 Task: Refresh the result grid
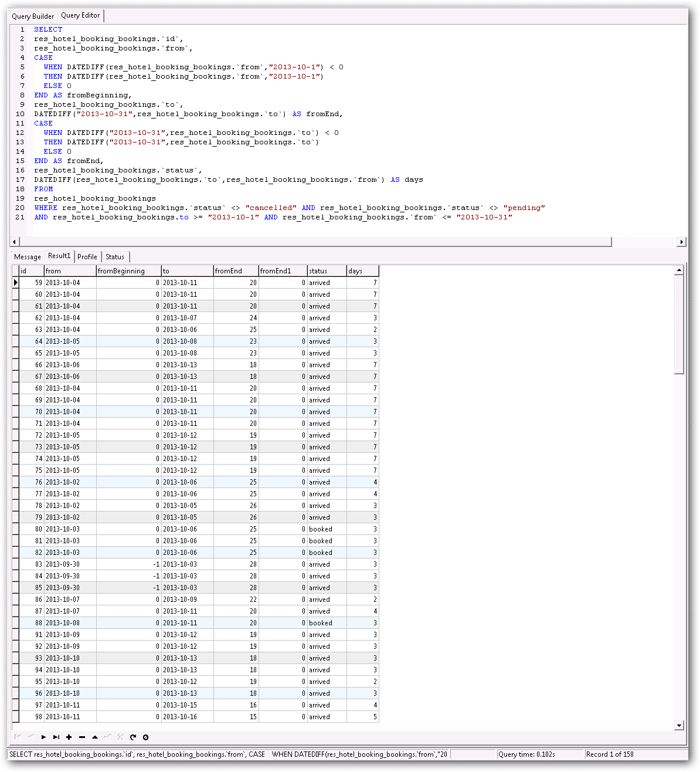(133, 737)
